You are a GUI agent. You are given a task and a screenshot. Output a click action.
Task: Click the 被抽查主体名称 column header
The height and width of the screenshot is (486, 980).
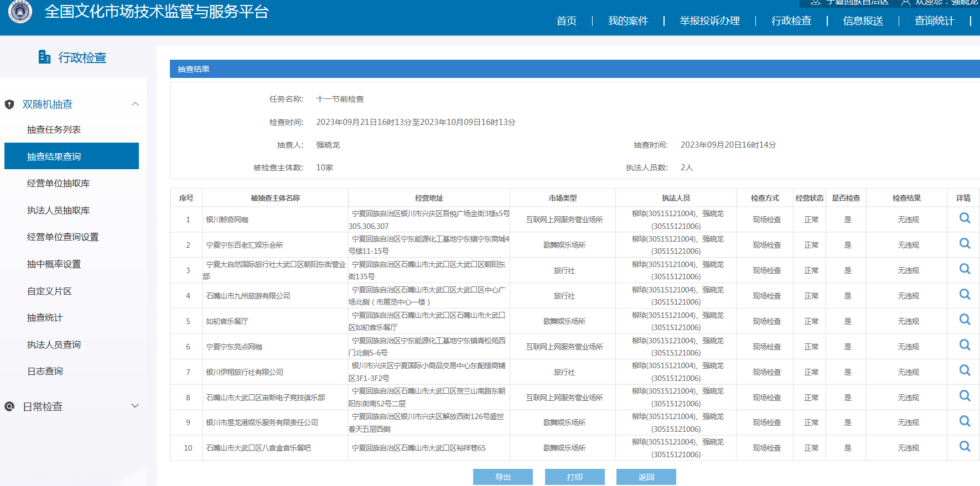pos(275,198)
